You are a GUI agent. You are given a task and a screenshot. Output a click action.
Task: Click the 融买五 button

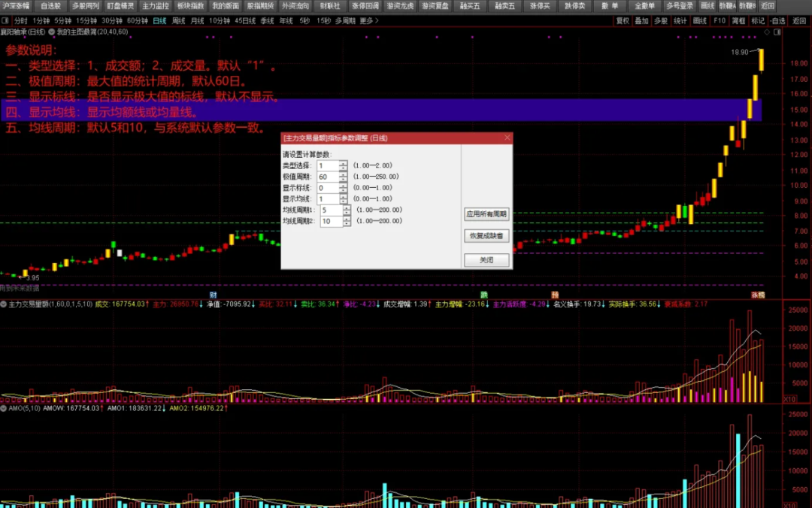470,6
